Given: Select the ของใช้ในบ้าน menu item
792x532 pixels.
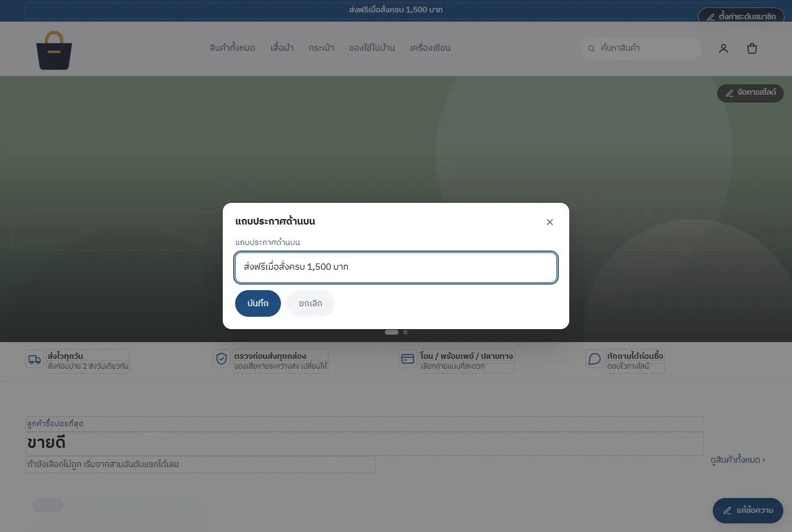Looking at the screenshot, I should (372, 48).
